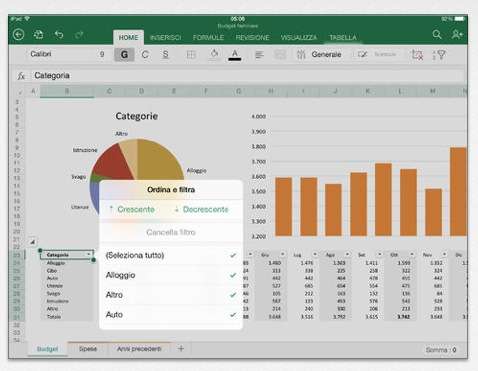Screen dimensions: 478x371
Task: Select the font color A swatch
Action: [x=235, y=55]
